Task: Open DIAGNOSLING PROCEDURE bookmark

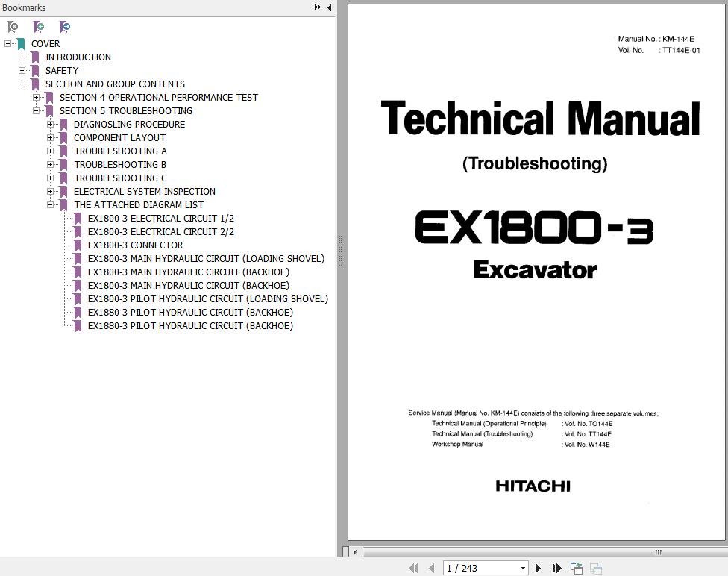Action: [130, 125]
